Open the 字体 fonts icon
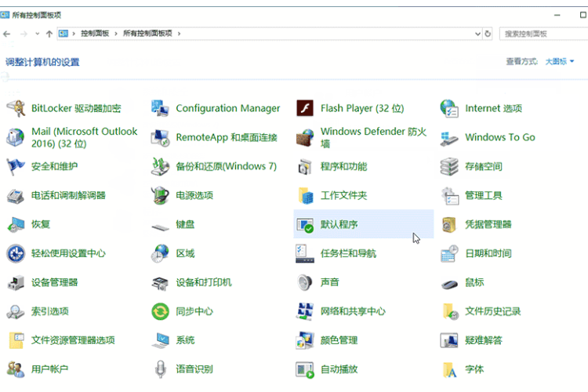The image size is (588, 392). tap(449, 369)
